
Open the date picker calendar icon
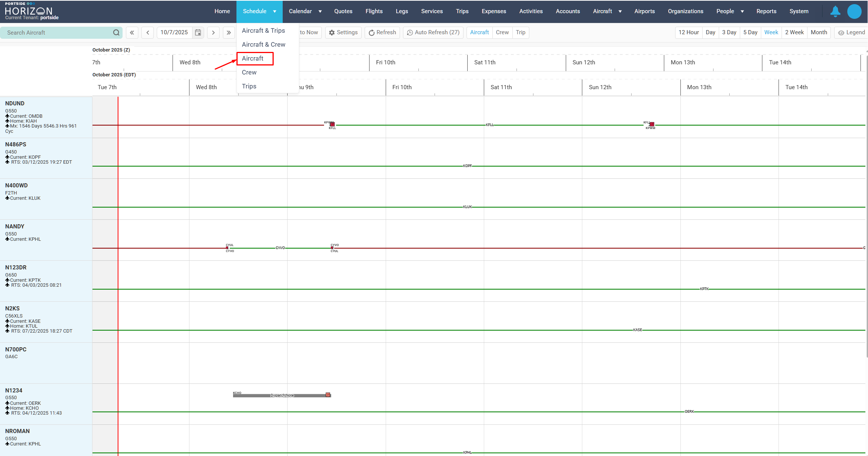click(x=198, y=33)
